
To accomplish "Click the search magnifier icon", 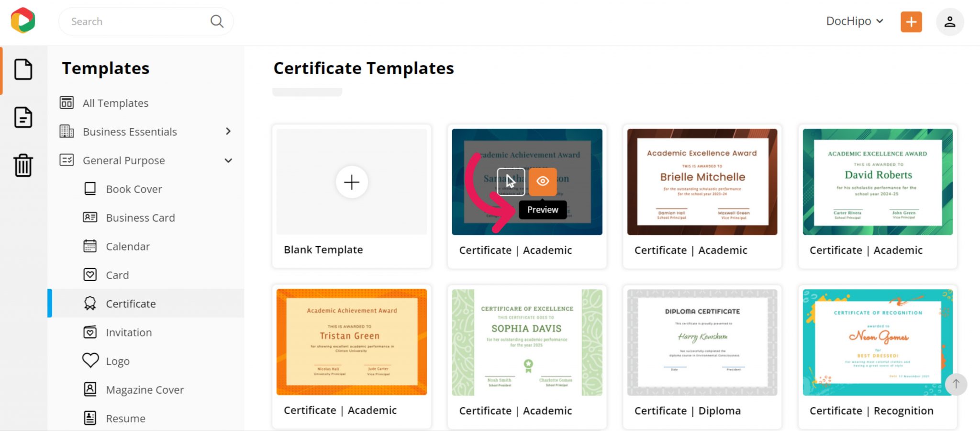I will pos(217,21).
